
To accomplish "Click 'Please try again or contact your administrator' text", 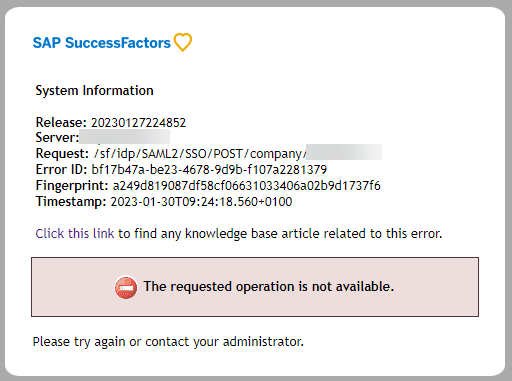I will [168, 342].
